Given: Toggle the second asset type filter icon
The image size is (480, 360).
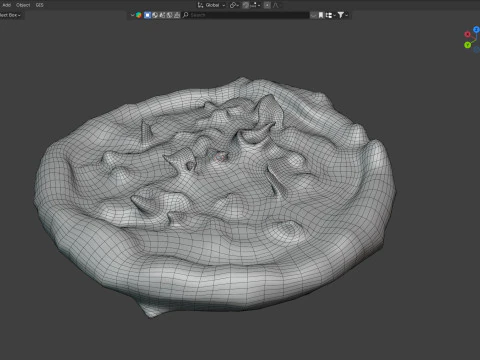Looking at the screenshot, I should point(155,15).
